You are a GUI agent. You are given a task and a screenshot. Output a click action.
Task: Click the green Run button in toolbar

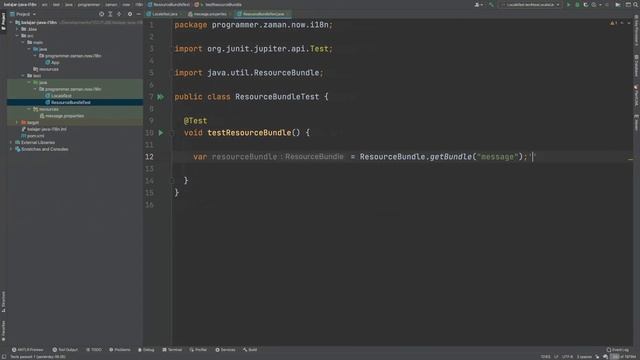click(x=569, y=4)
